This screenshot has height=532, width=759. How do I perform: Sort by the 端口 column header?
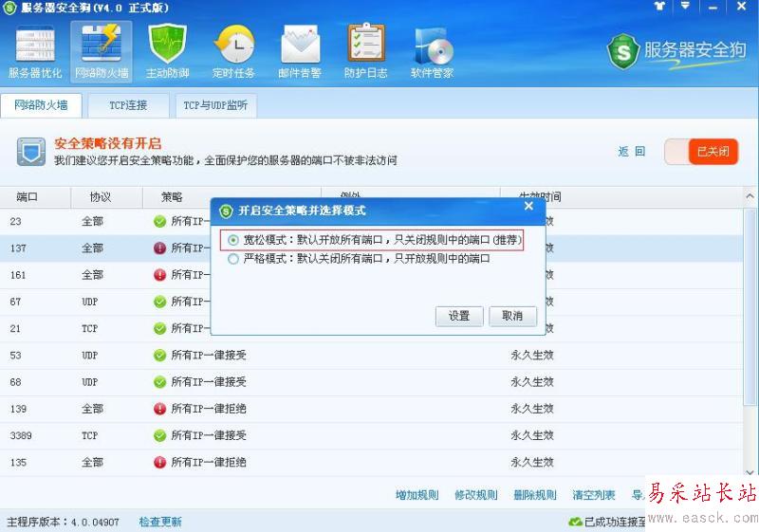coord(35,197)
